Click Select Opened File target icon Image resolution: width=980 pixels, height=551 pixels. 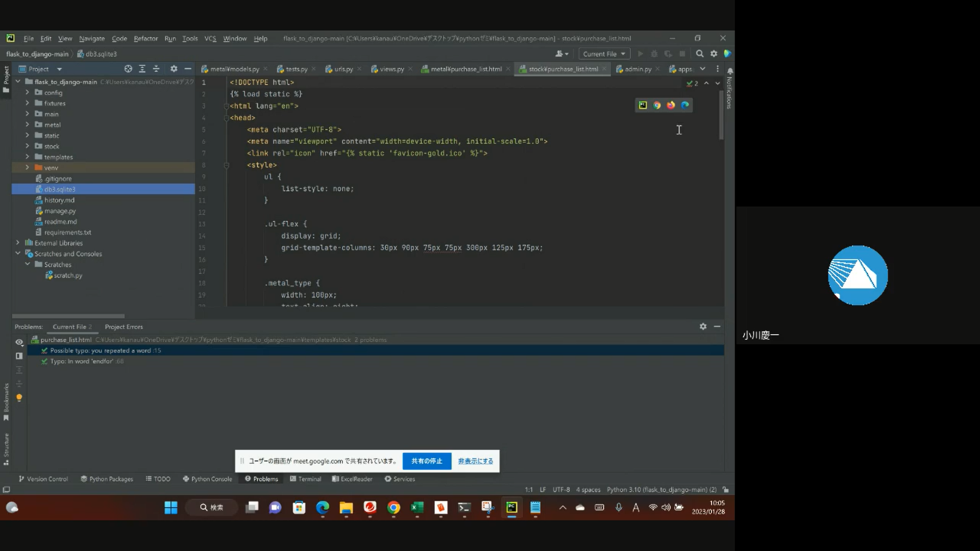tap(128, 69)
